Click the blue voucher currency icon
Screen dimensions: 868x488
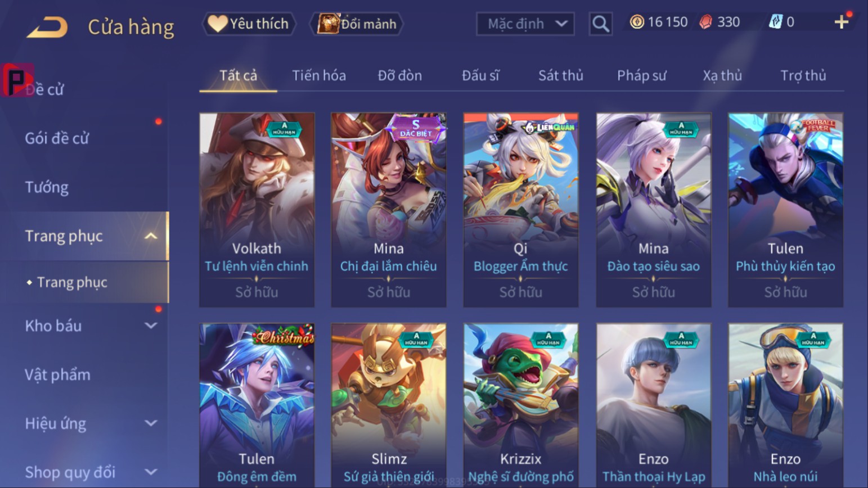[x=775, y=22]
